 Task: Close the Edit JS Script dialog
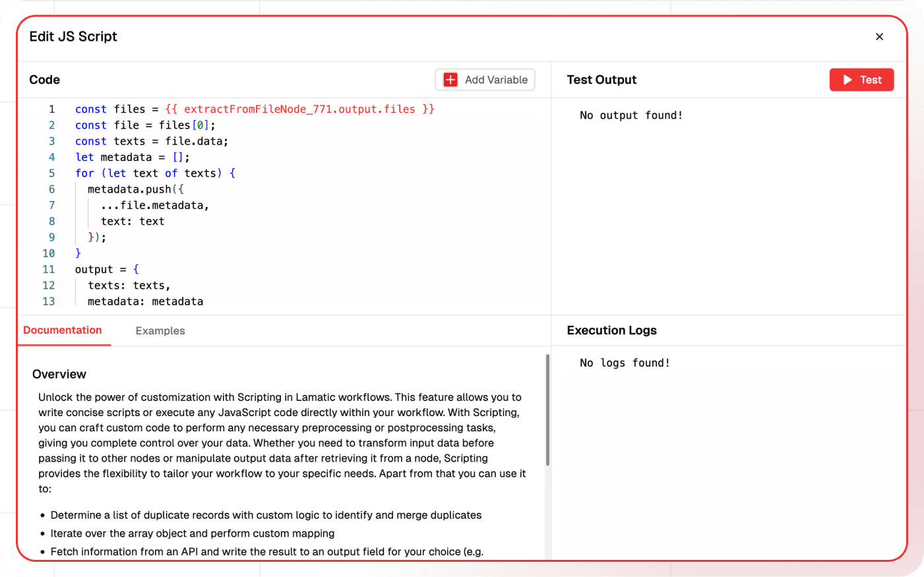(x=879, y=37)
